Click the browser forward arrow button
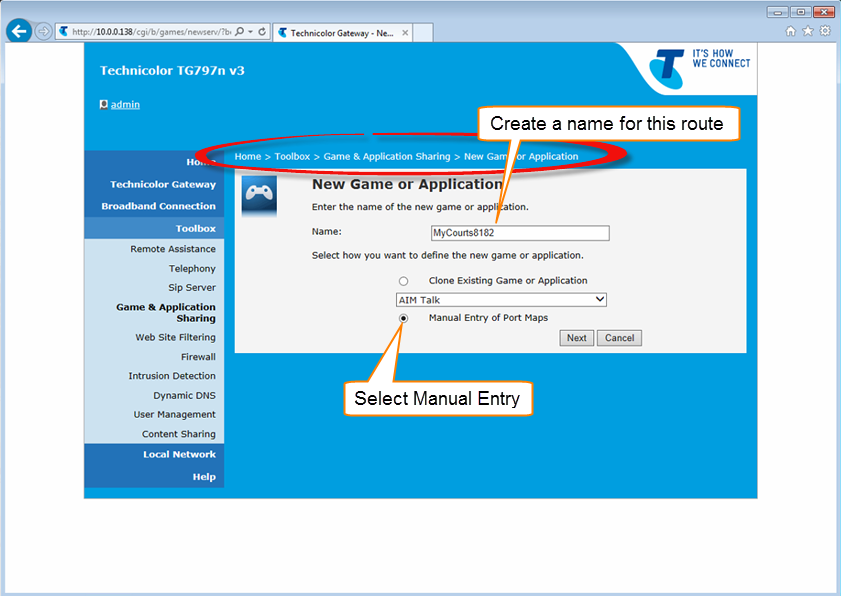Viewport: 841px width, 596px height. pyautogui.click(x=43, y=31)
